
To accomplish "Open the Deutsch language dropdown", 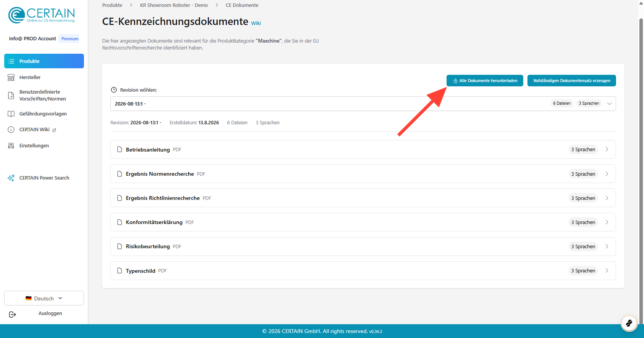I will (44, 298).
